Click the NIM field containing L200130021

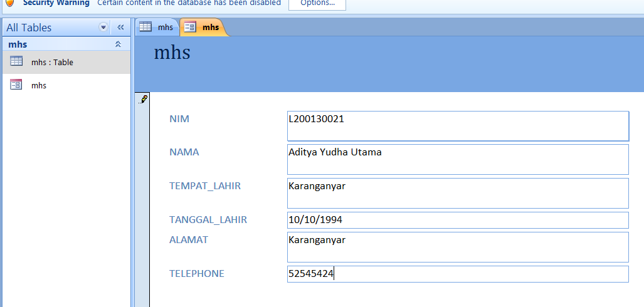pos(458,126)
